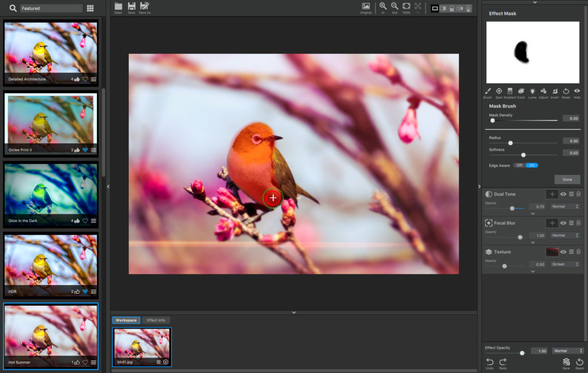
Task: Switch to the Effect Info tab
Action: tap(156, 320)
